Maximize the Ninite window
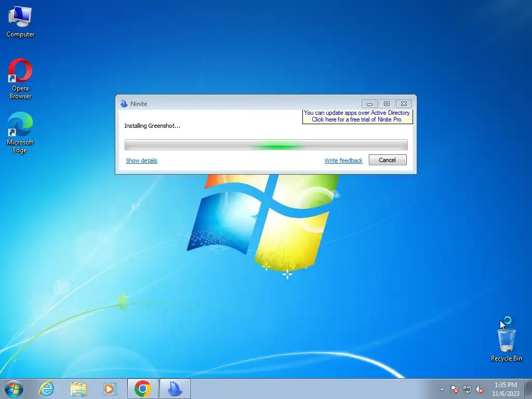Screen dimensions: 532x399 point(387,103)
